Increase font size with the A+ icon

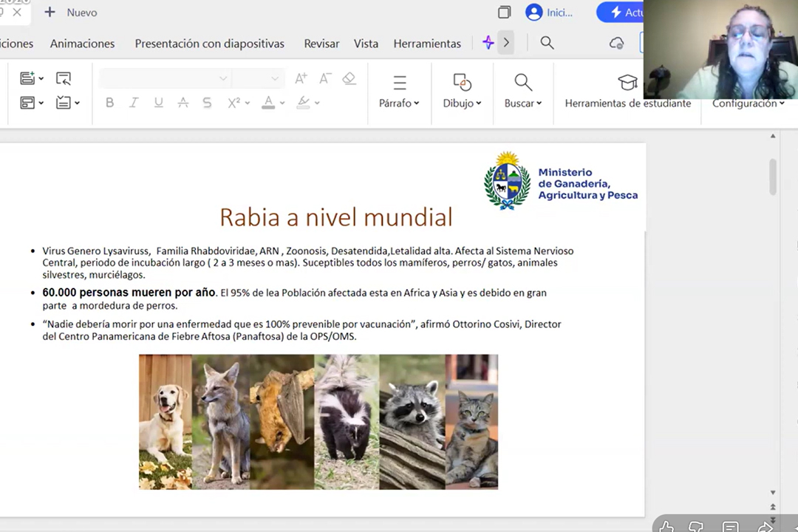pos(301,78)
